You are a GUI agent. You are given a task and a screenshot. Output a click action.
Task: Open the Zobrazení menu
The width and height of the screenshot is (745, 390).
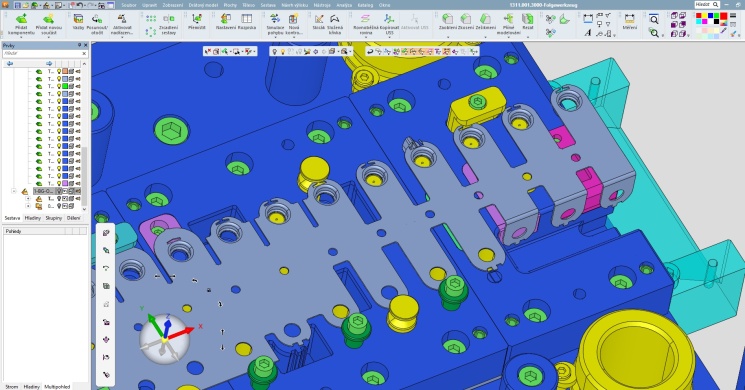pos(173,5)
